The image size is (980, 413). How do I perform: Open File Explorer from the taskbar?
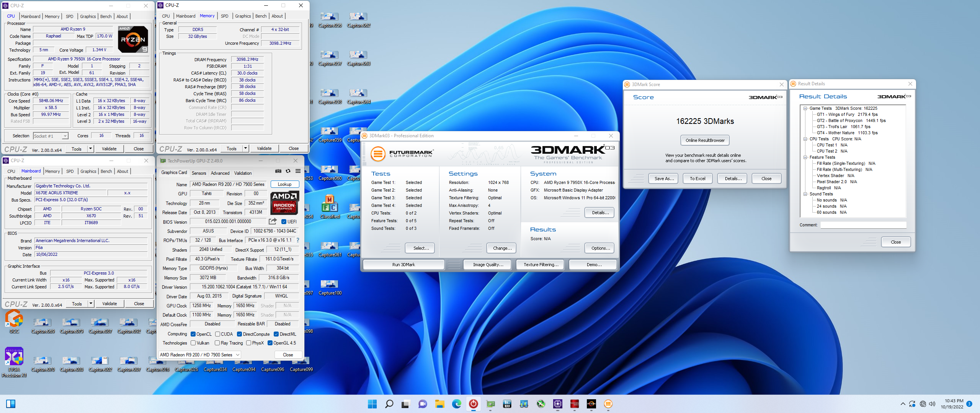(439, 404)
